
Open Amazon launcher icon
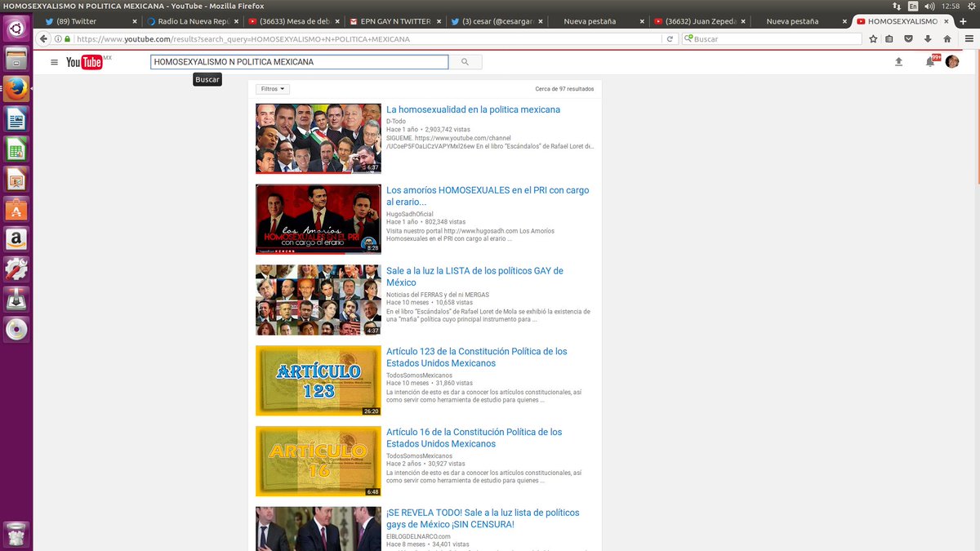coord(16,238)
